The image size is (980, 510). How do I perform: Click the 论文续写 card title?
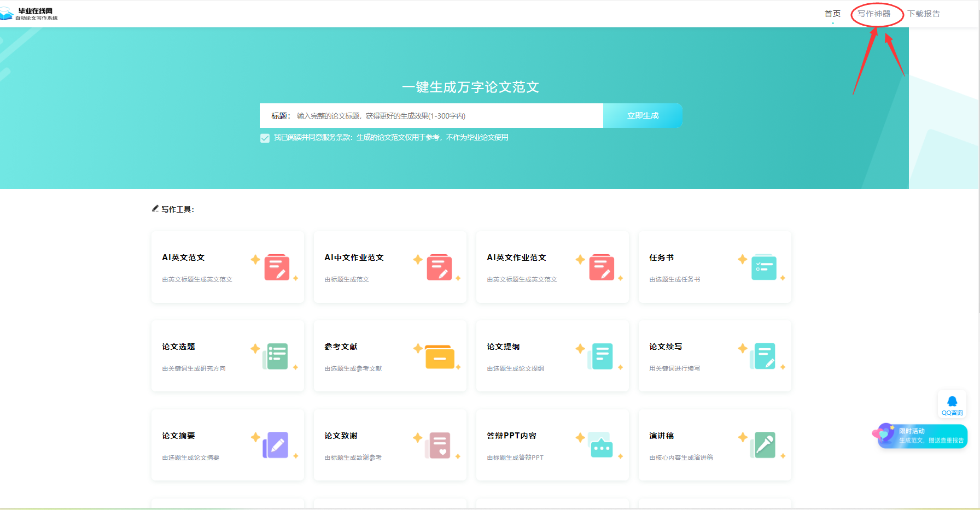pos(666,347)
